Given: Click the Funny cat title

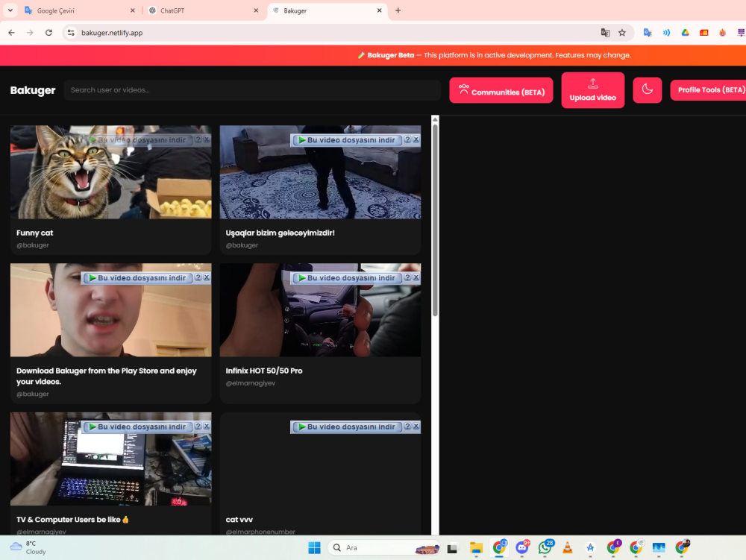Looking at the screenshot, I should pos(35,233).
